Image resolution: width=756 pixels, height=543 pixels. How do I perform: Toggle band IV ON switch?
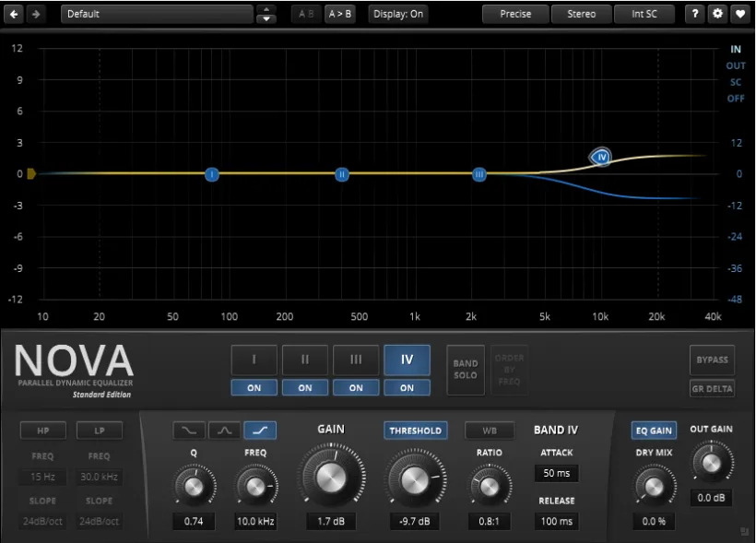click(407, 388)
